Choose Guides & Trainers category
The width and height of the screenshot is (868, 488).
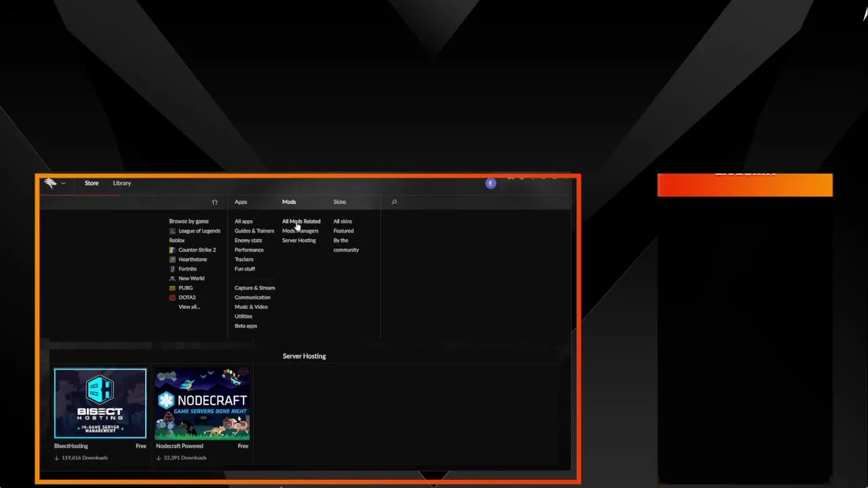pos(254,231)
